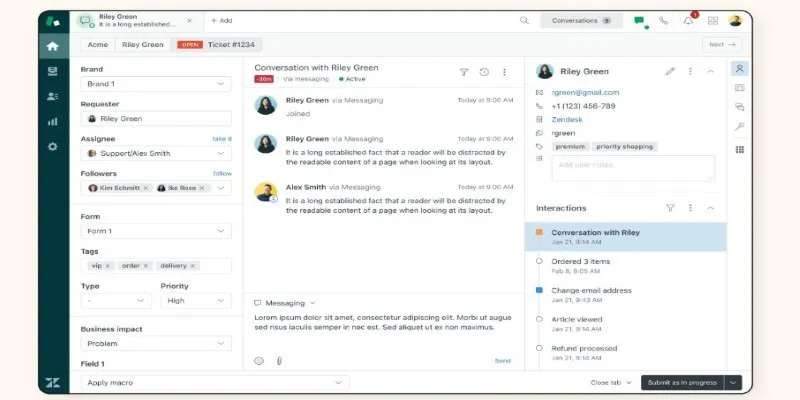Open apps grid icon in right rail
The width and height of the screenshot is (800, 400).
click(x=739, y=149)
